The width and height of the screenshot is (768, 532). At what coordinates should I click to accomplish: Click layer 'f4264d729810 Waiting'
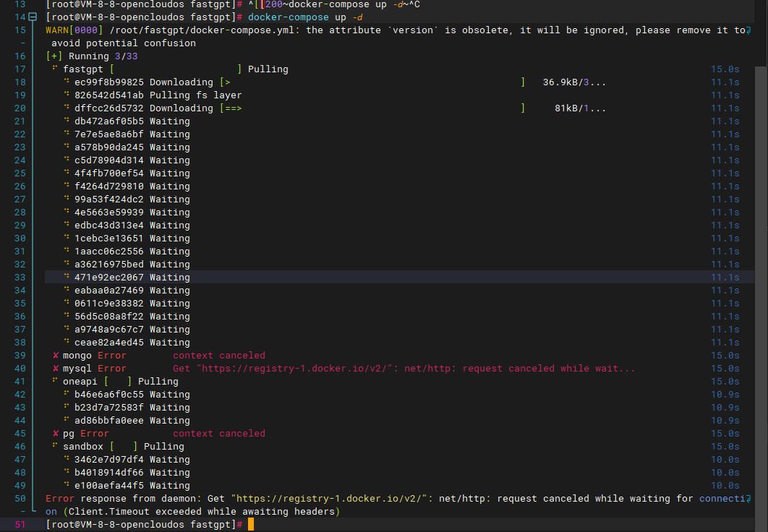[x=132, y=186]
